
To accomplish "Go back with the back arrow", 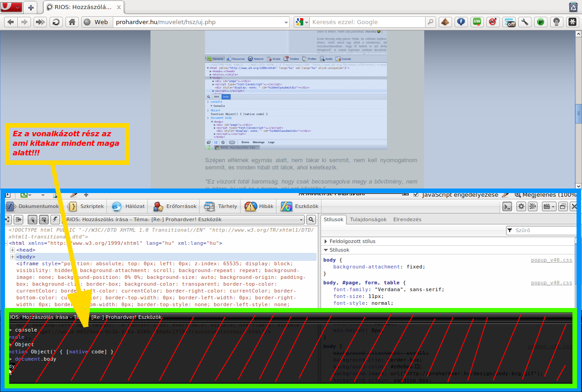I will (x=11, y=22).
